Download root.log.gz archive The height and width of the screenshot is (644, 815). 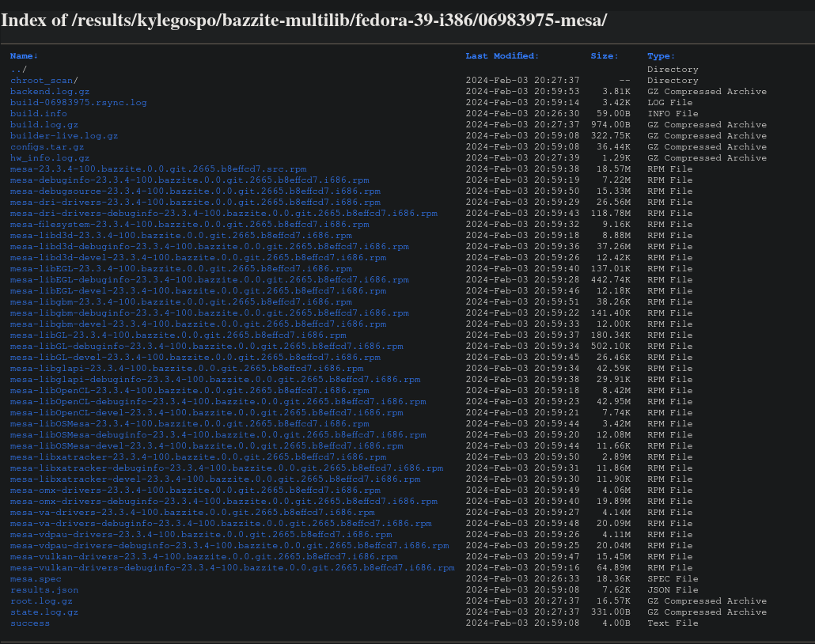click(42, 601)
